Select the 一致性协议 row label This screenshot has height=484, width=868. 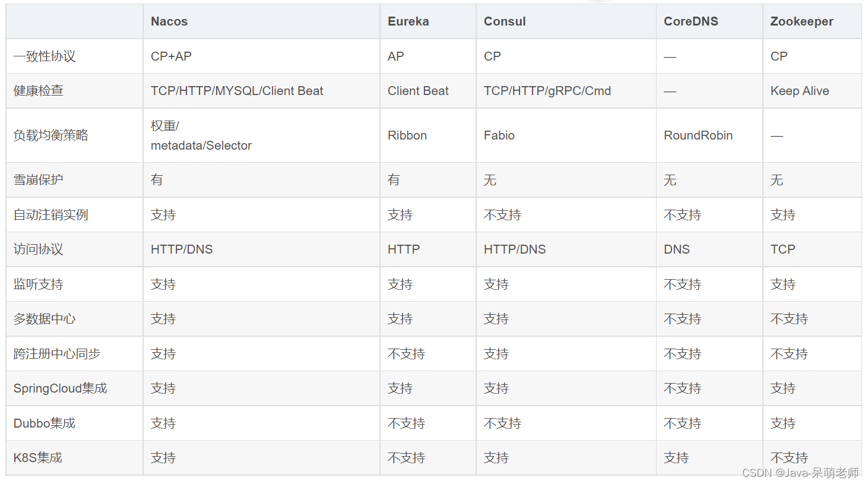45,56
